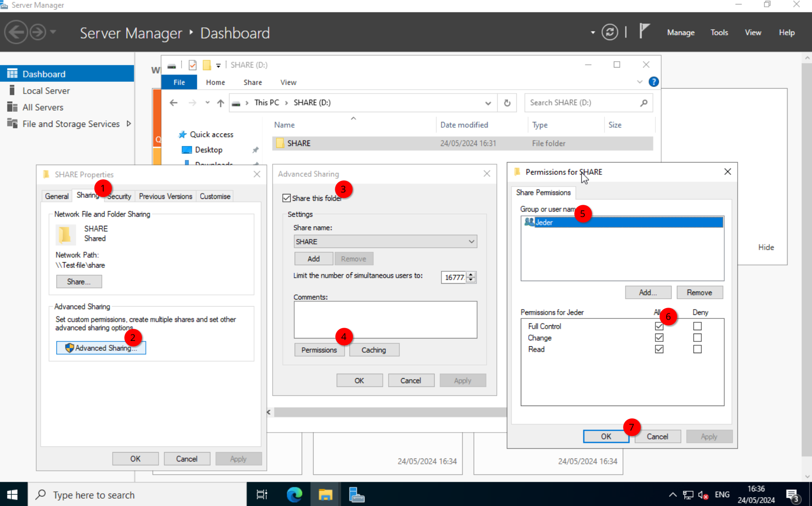
Task: Switch to the General tab in SHARE Properties
Action: tap(57, 196)
